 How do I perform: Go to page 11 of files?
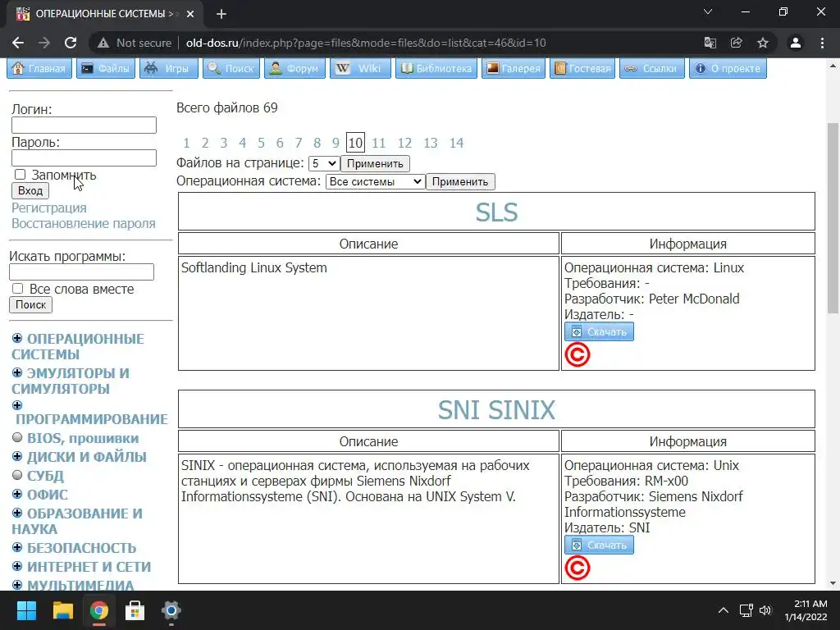coord(379,143)
